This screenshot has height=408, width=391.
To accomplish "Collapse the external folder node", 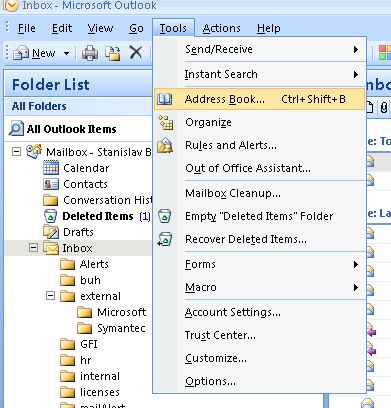I will click(x=50, y=296).
